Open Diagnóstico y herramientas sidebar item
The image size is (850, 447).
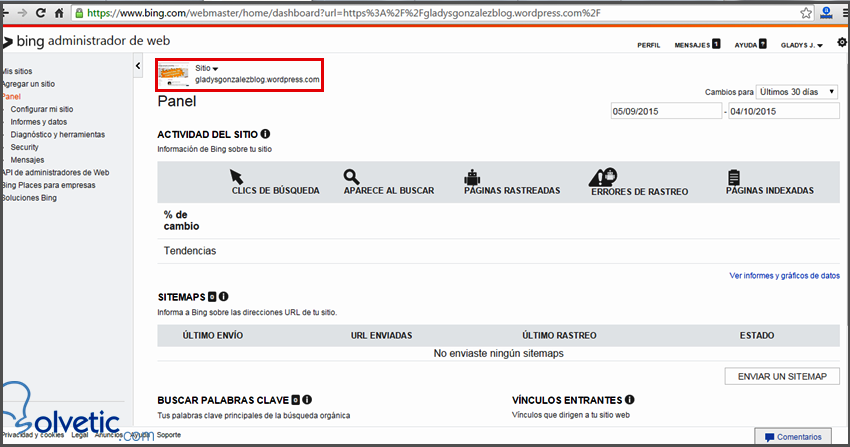pos(57,134)
